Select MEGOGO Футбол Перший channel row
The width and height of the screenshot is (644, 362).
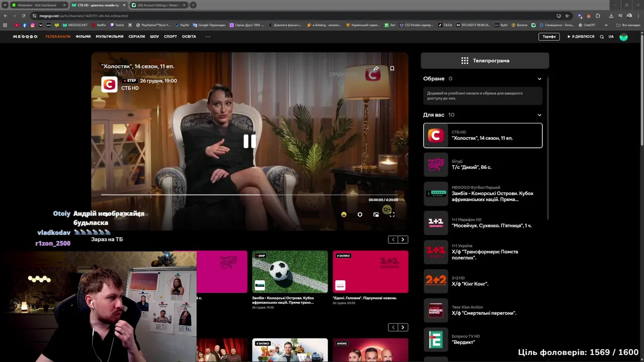pos(483,194)
